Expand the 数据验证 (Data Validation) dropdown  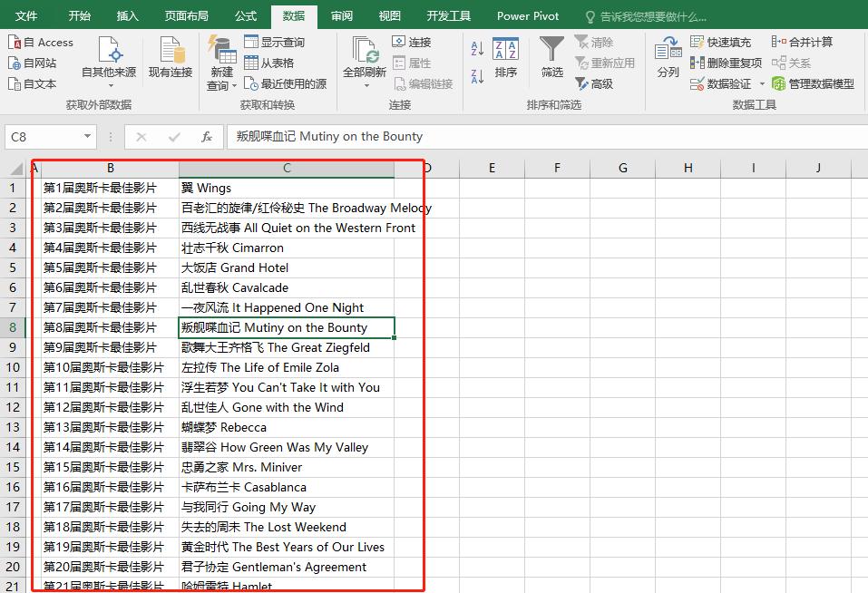762,83
